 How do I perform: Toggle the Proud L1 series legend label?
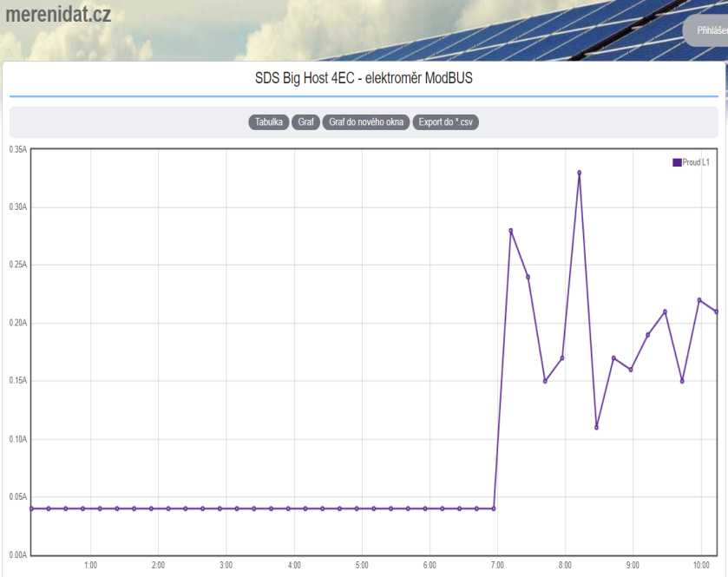(x=696, y=162)
